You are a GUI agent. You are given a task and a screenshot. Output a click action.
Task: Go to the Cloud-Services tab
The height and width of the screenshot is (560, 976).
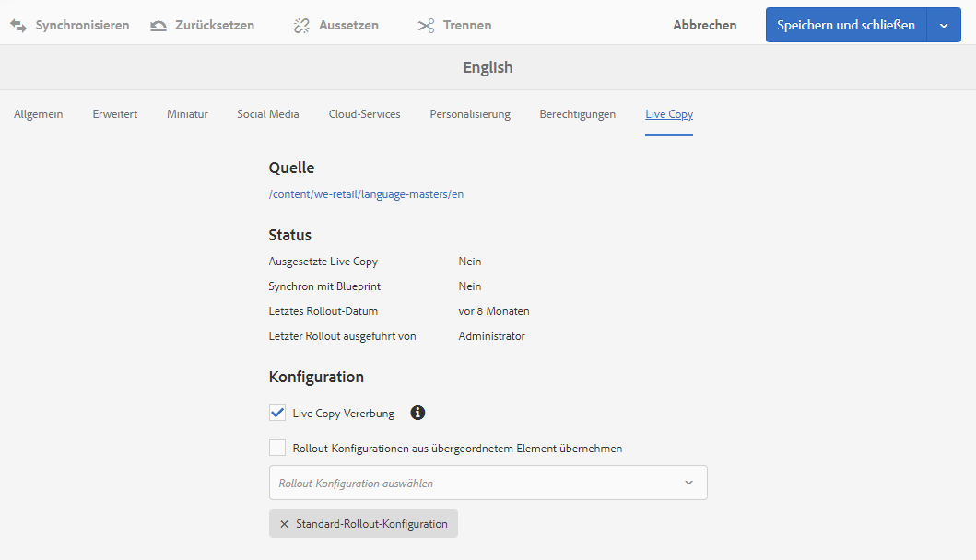pos(365,114)
